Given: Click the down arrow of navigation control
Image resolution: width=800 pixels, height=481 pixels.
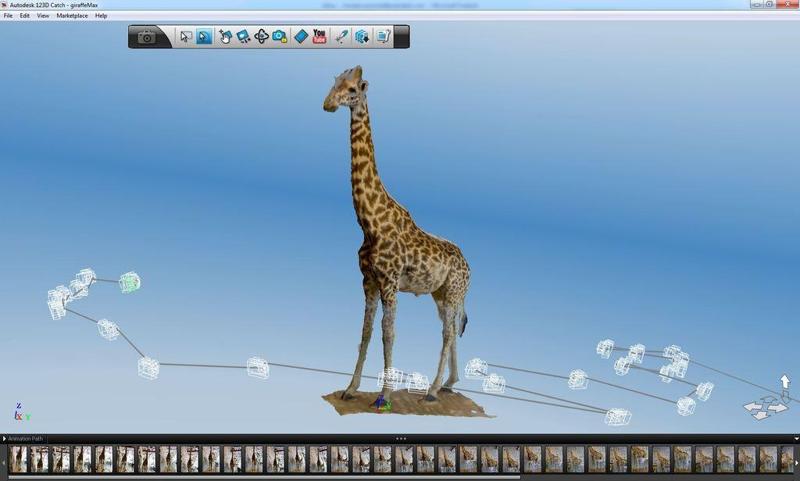Looking at the screenshot, I should pyautogui.click(x=760, y=415).
